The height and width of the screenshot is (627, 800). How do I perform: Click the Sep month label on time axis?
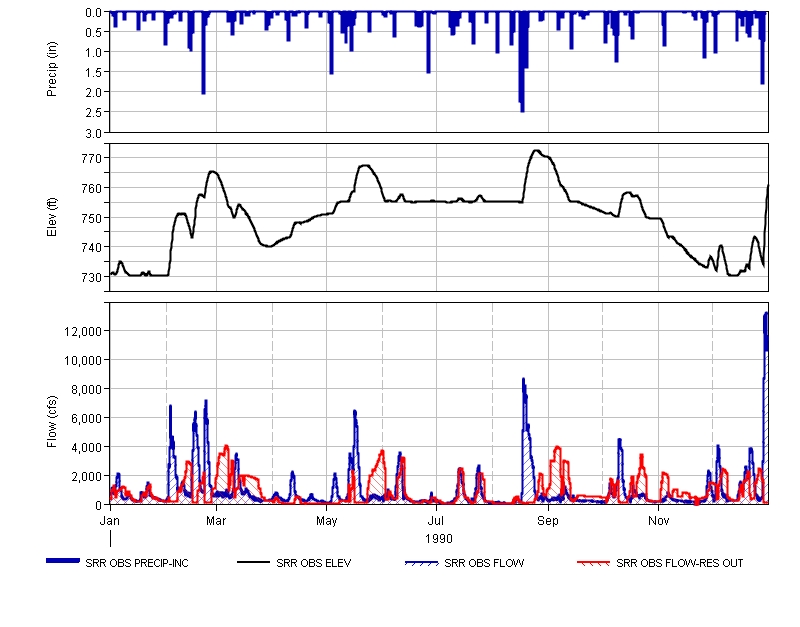click(x=548, y=521)
